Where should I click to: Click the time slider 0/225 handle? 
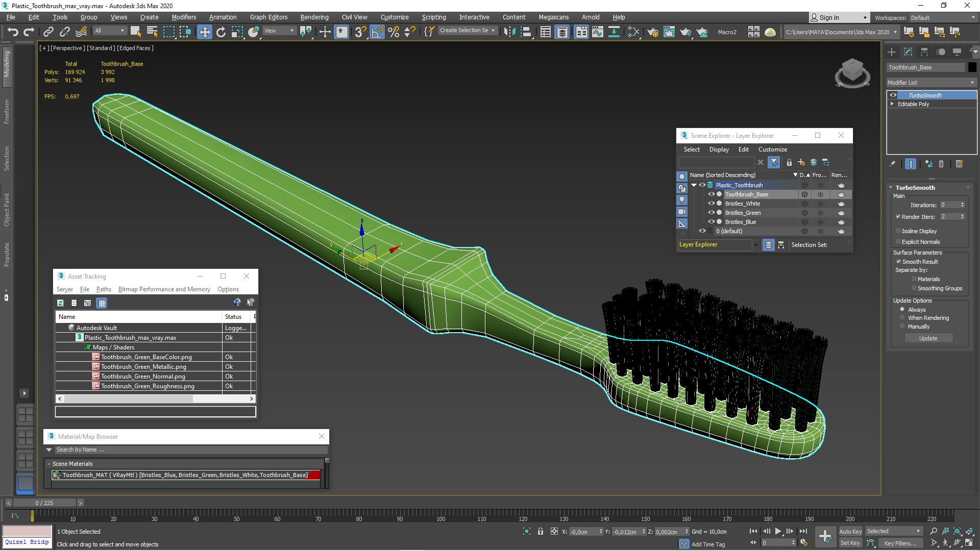pos(44,503)
